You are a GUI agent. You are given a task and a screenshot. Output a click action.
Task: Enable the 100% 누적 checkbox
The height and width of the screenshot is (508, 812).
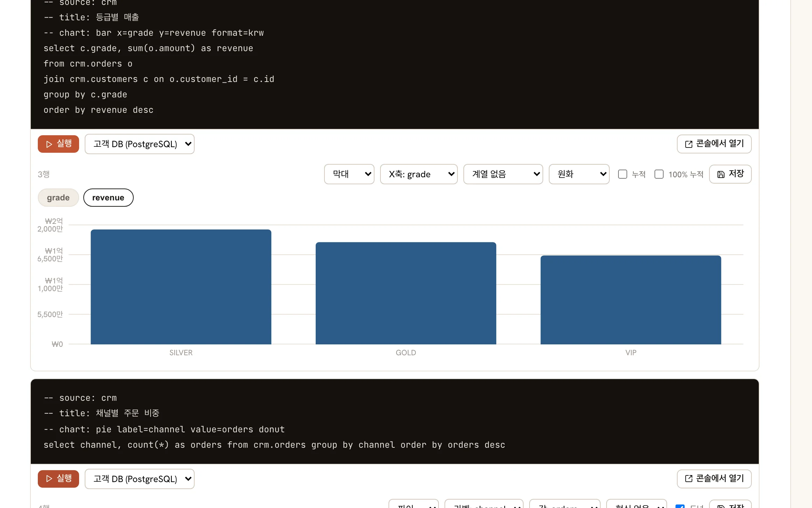[659, 174]
